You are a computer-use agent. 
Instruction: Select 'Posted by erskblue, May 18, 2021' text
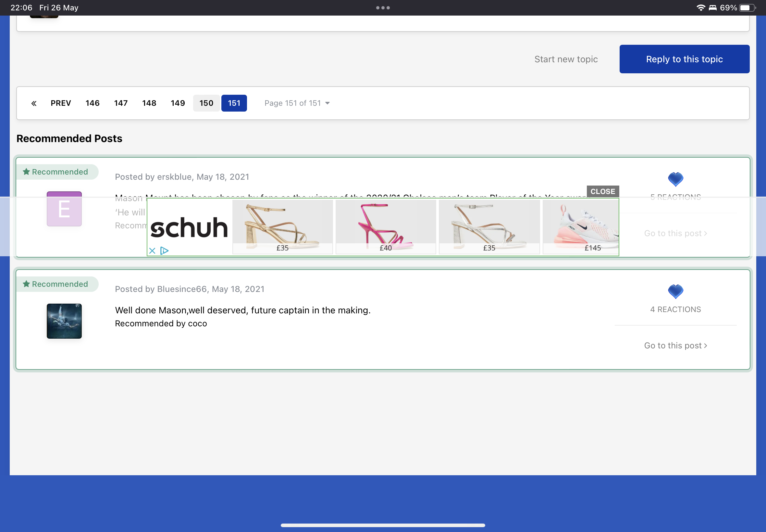point(182,177)
